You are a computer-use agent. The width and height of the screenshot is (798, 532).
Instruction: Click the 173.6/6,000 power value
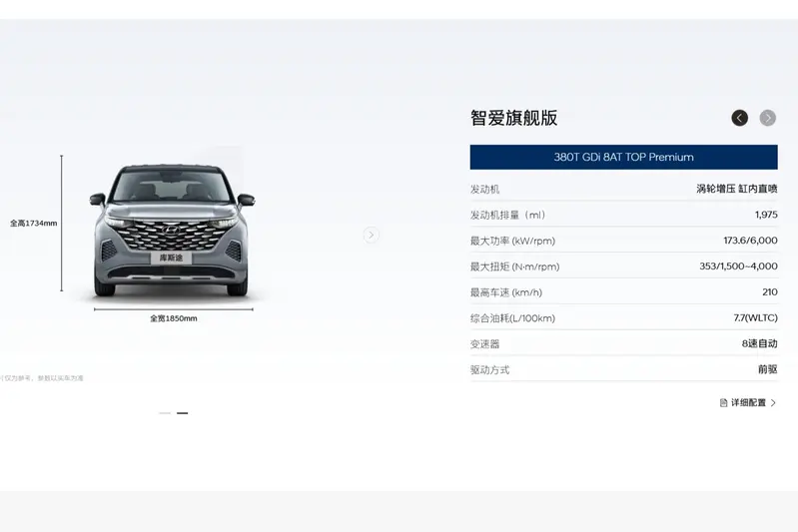coord(750,241)
